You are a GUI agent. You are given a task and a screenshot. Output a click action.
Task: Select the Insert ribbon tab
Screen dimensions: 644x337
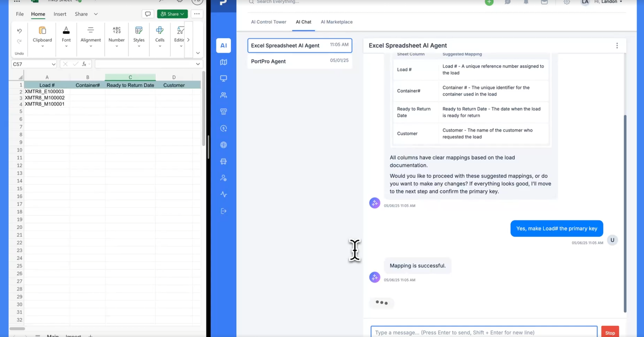coord(60,14)
